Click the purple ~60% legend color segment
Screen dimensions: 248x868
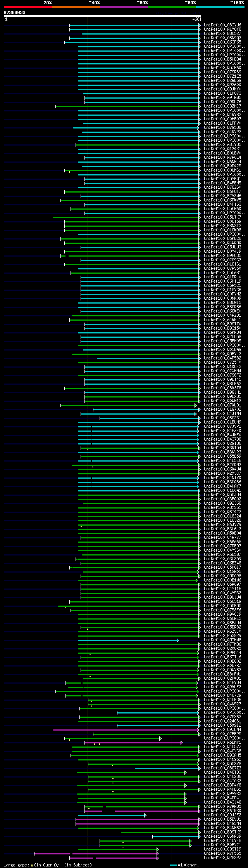click(124, 7)
